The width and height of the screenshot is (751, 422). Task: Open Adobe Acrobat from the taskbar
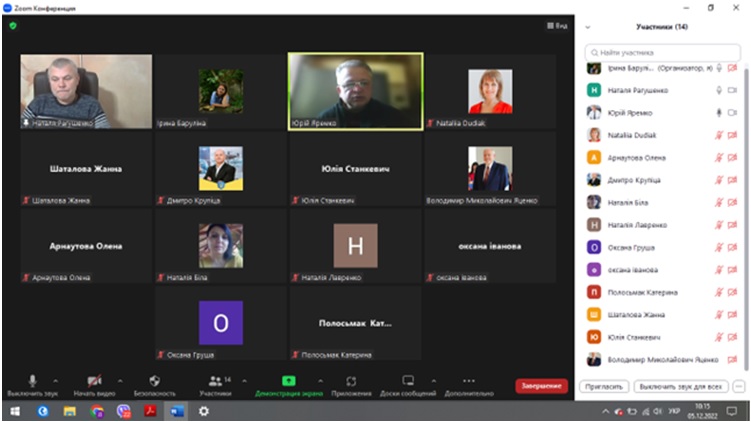(150, 411)
